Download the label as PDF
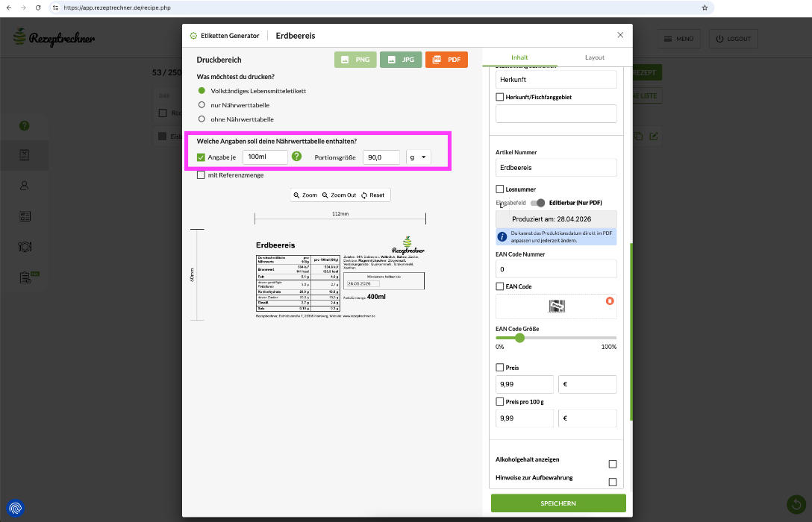Image resolution: width=812 pixels, height=522 pixels. pos(446,60)
